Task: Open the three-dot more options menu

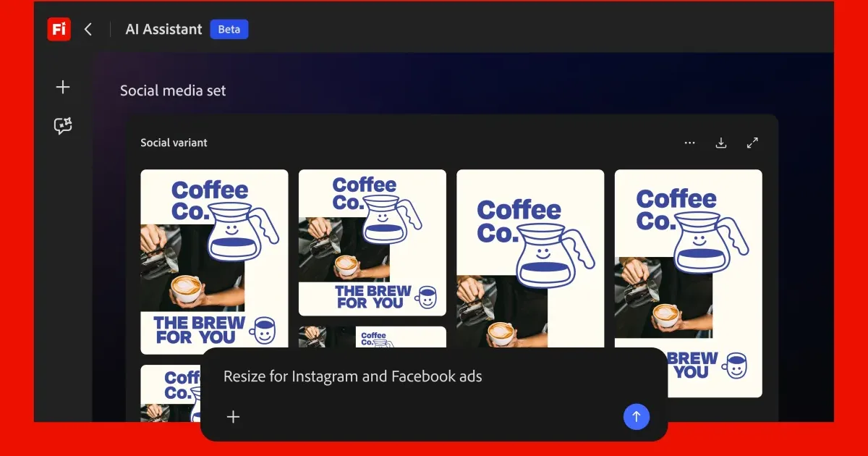Action: (x=689, y=143)
